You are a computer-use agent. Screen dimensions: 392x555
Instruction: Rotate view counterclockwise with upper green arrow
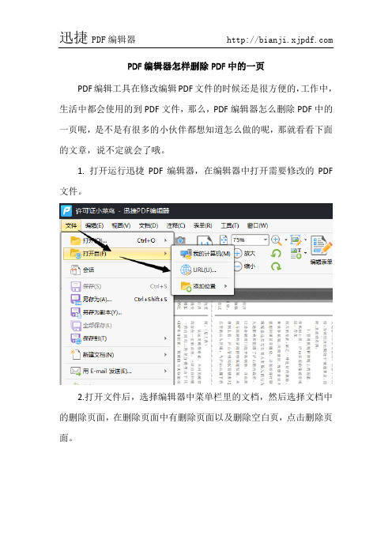pos(276,254)
